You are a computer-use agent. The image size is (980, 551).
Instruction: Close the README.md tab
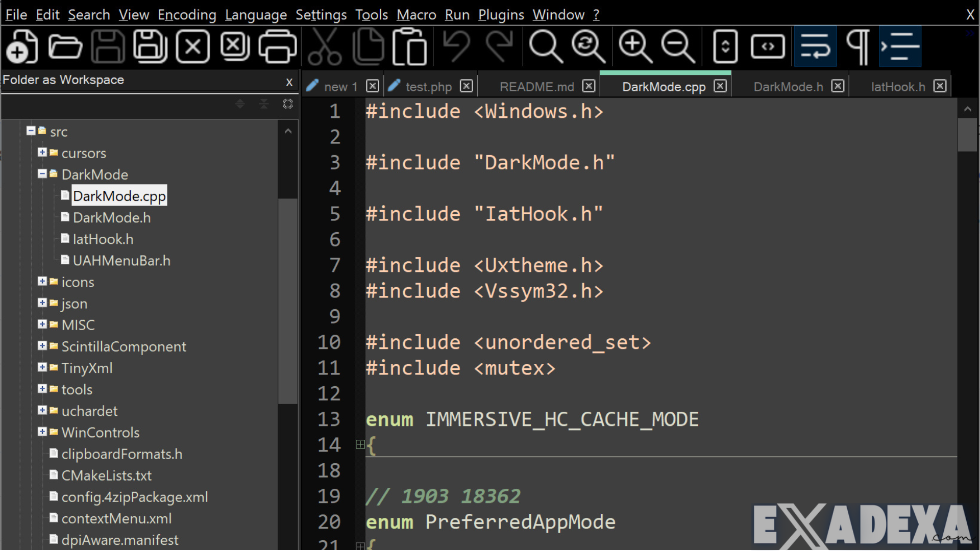point(589,86)
